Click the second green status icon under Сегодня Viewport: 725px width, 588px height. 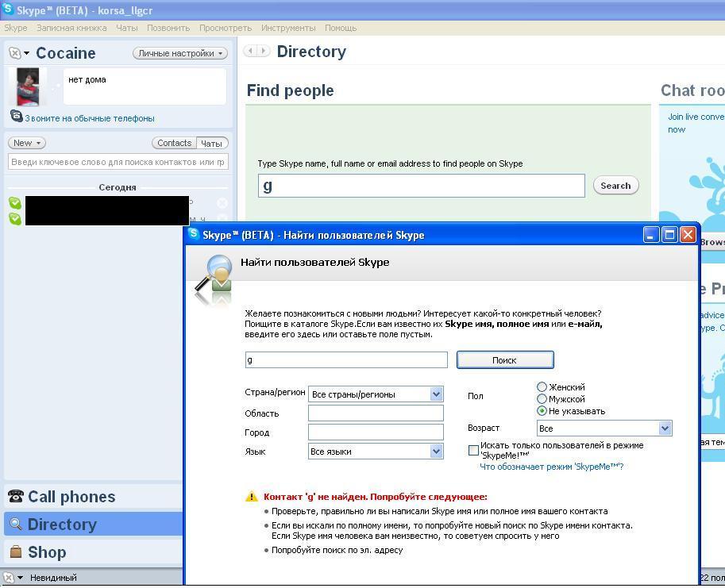15,218
